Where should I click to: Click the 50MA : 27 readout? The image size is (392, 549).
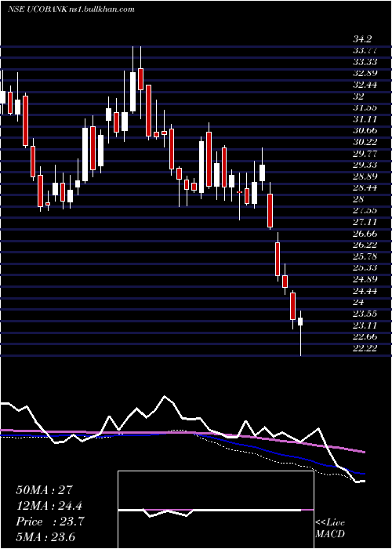tap(44, 490)
